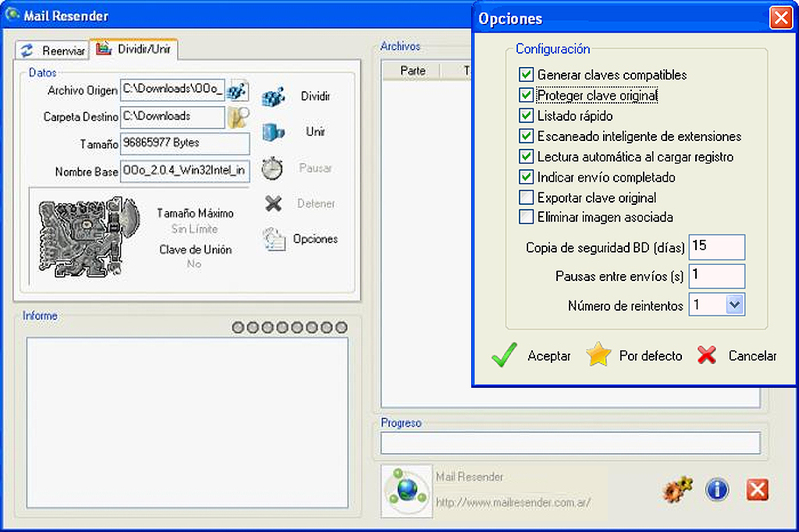Click the Progreso bar

pos(569,443)
